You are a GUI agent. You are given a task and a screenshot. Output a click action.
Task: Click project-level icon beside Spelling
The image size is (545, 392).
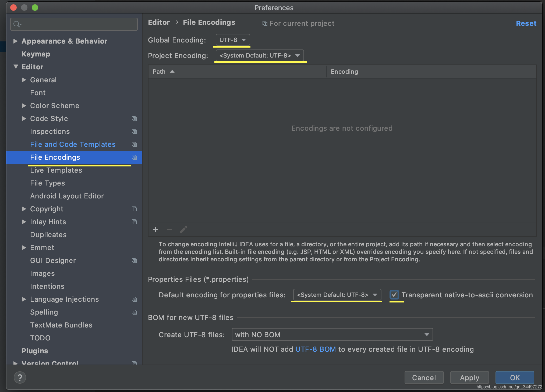pyautogui.click(x=134, y=312)
